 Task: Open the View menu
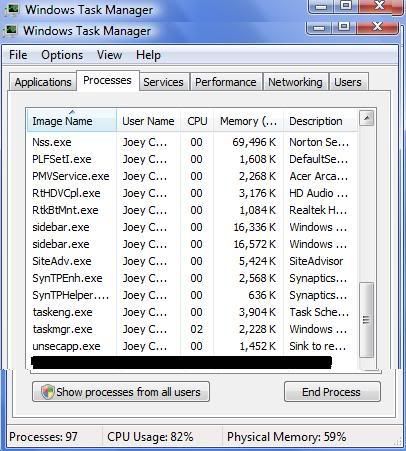(109, 55)
